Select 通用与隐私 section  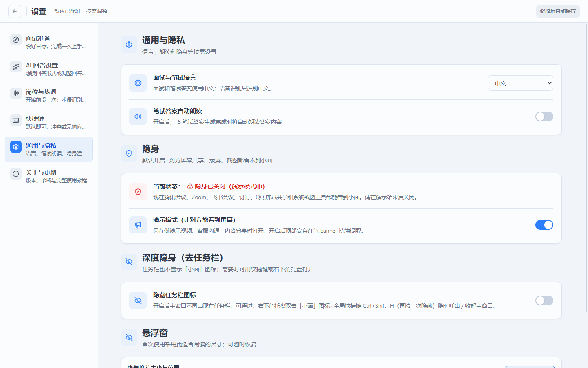(49, 149)
